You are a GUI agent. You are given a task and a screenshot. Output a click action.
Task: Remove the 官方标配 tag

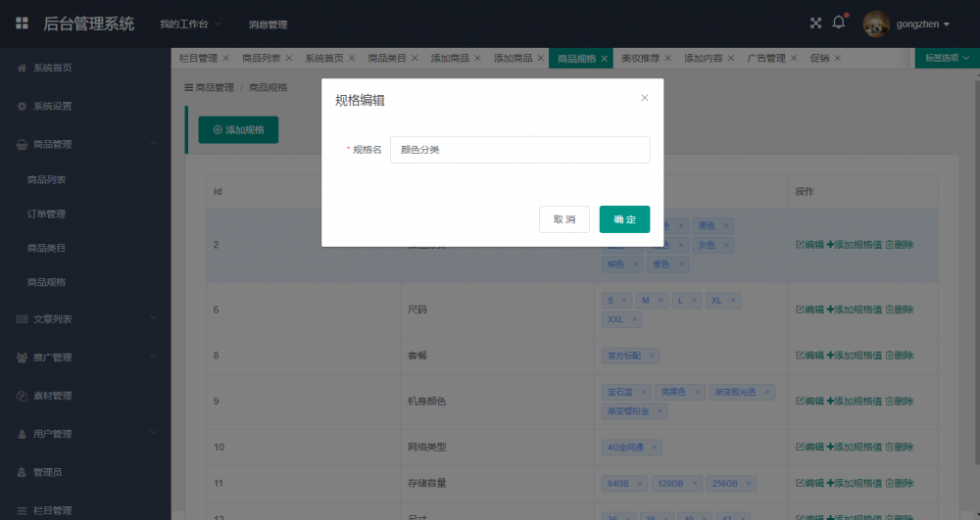coord(652,355)
